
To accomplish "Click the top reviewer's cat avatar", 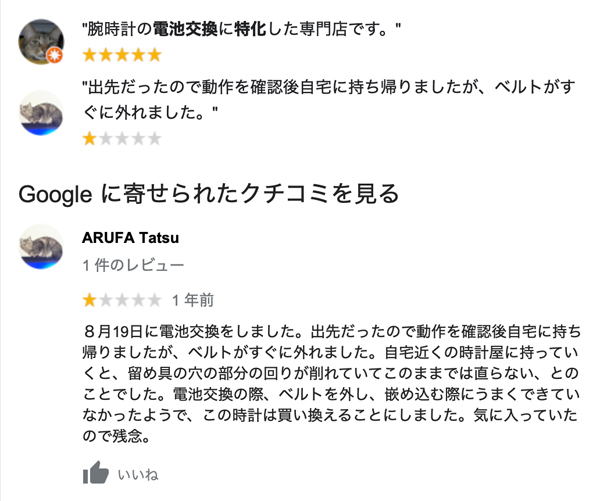I will coord(41,39).
